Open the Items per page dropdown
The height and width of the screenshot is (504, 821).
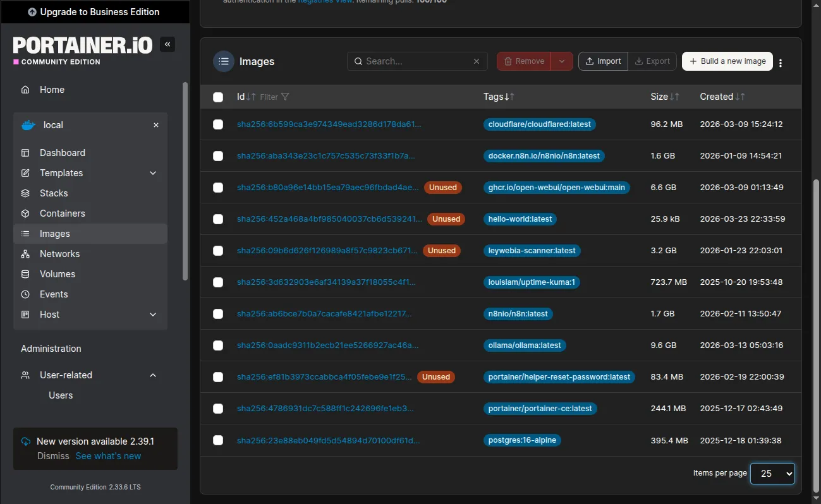[772, 473]
